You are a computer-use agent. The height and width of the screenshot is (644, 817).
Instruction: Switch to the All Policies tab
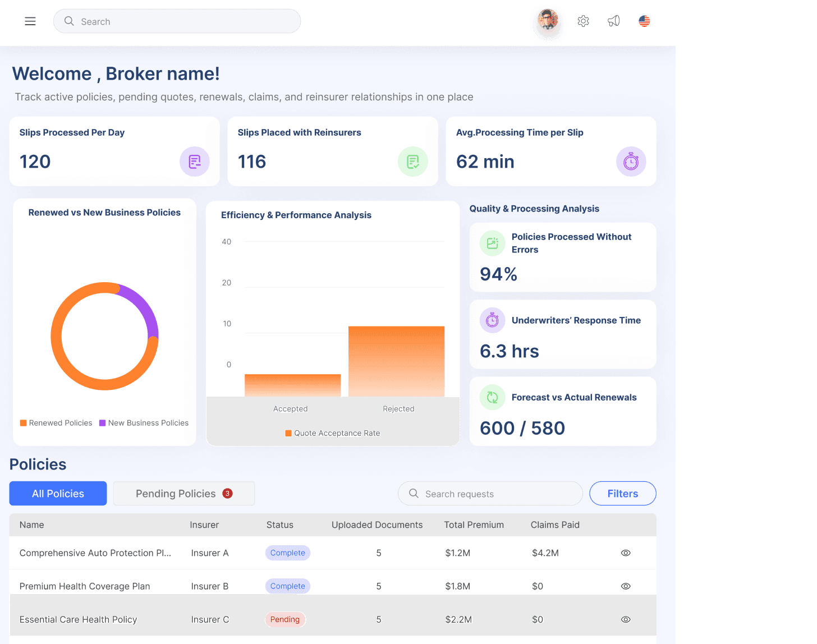(x=58, y=494)
